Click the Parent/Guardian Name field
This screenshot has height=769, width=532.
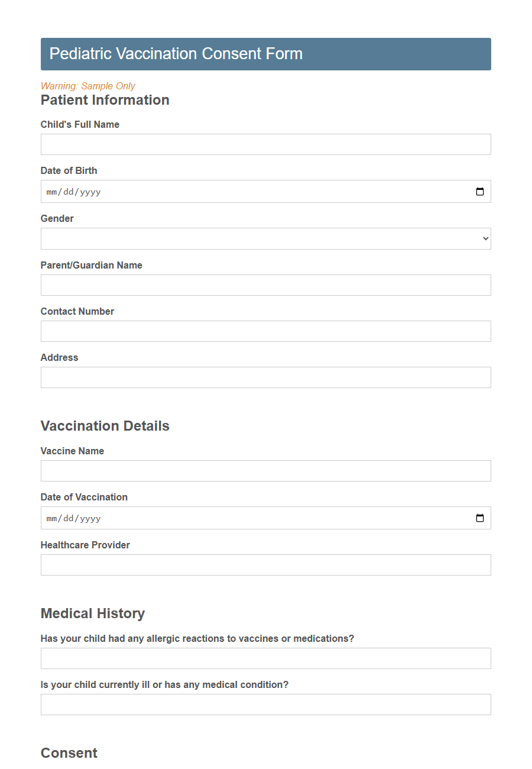pos(265,285)
